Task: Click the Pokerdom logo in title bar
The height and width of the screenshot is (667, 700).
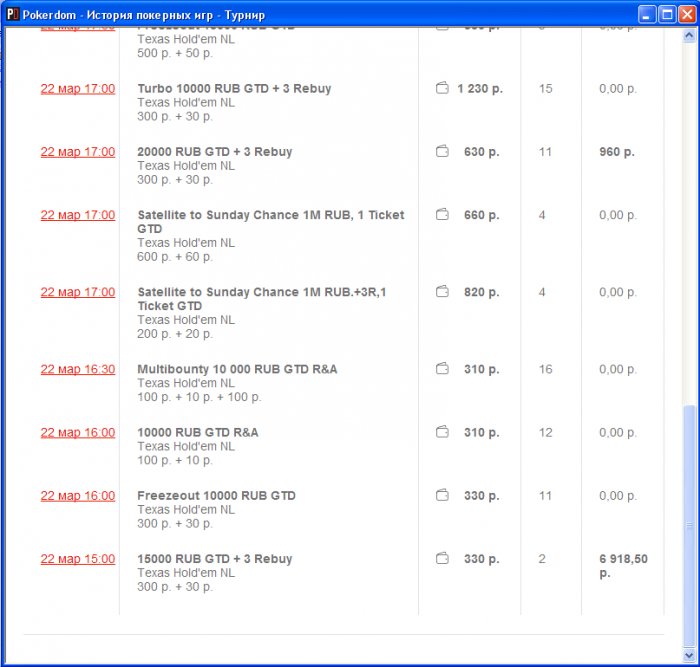Action: point(12,15)
